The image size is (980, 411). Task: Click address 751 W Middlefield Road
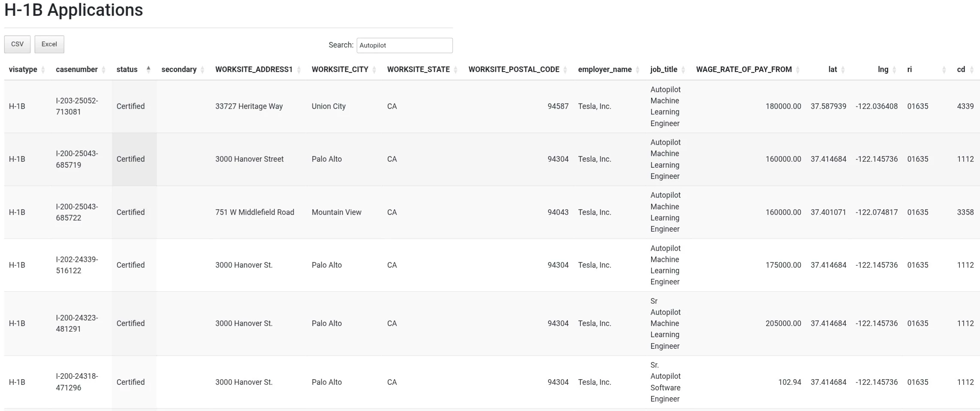click(255, 212)
